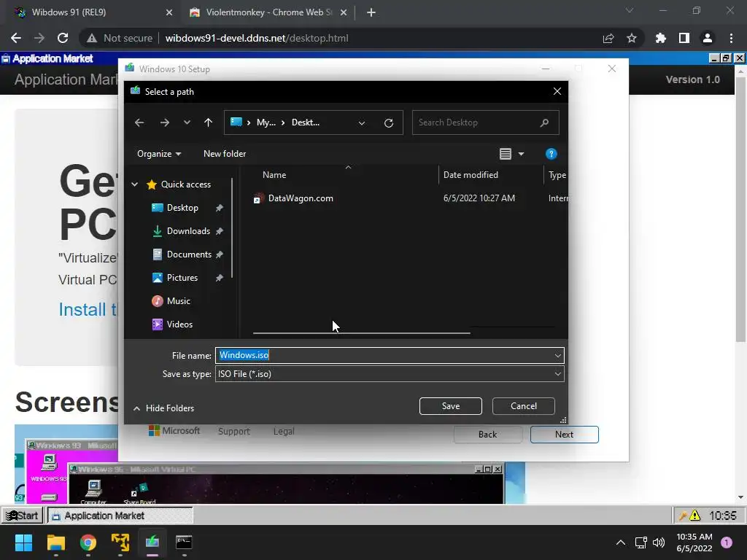
Task: Bookmark this page with the star
Action: [x=632, y=38]
